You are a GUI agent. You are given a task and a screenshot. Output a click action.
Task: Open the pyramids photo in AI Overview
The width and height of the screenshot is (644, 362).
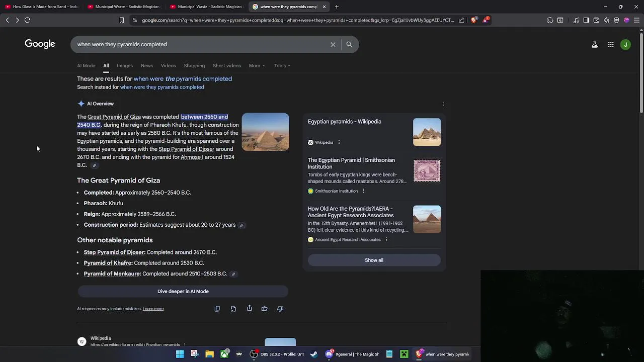click(266, 132)
